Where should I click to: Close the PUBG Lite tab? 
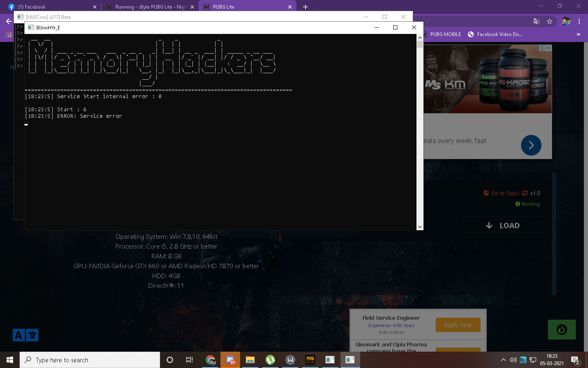(x=290, y=7)
